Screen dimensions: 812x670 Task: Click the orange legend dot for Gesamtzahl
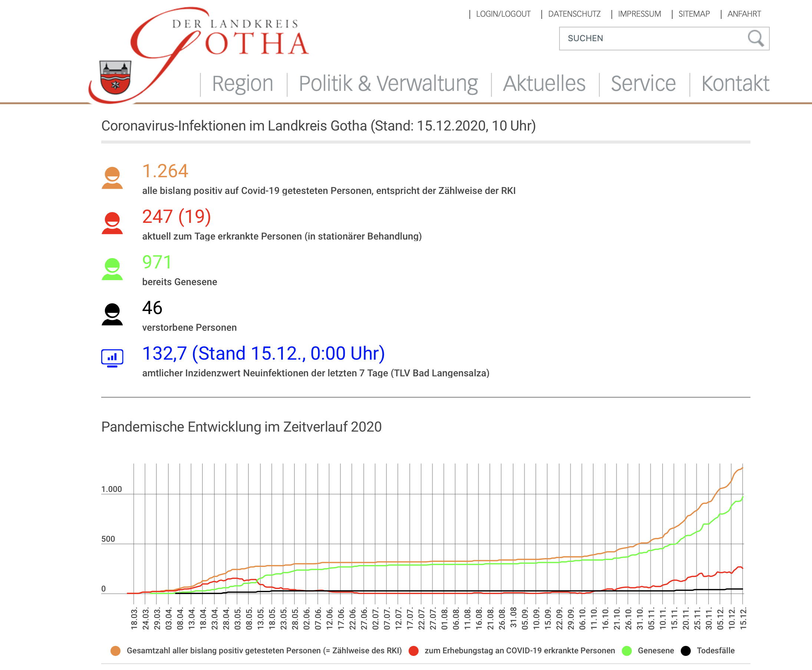click(x=115, y=651)
